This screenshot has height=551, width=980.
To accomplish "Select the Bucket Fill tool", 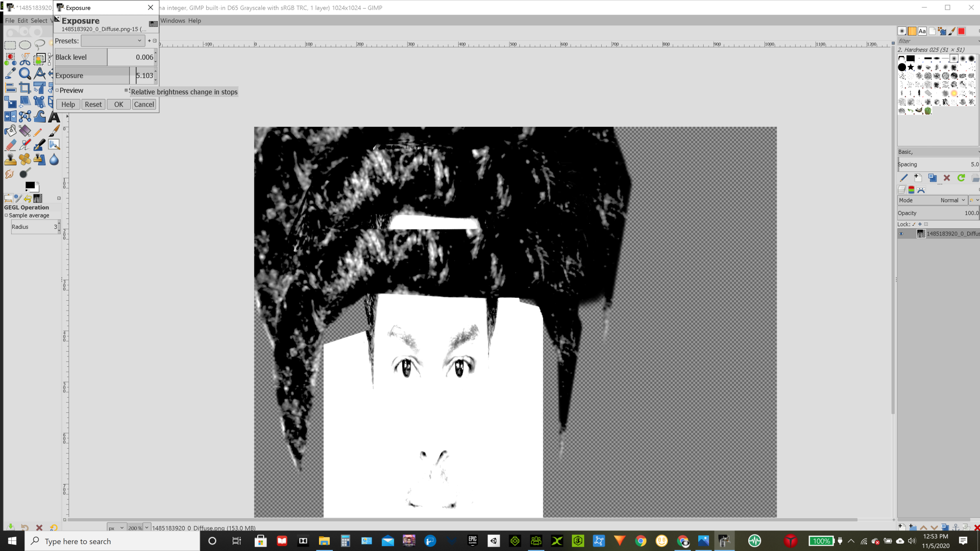I will [x=10, y=131].
